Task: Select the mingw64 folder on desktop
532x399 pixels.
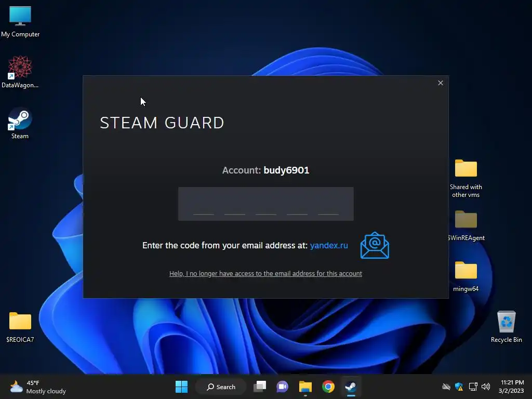Action: click(x=465, y=276)
